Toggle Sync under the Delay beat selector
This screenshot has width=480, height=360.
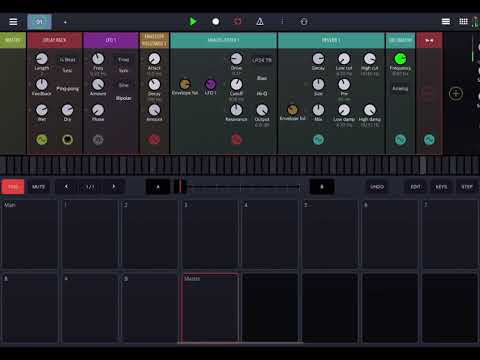click(67, 70)
